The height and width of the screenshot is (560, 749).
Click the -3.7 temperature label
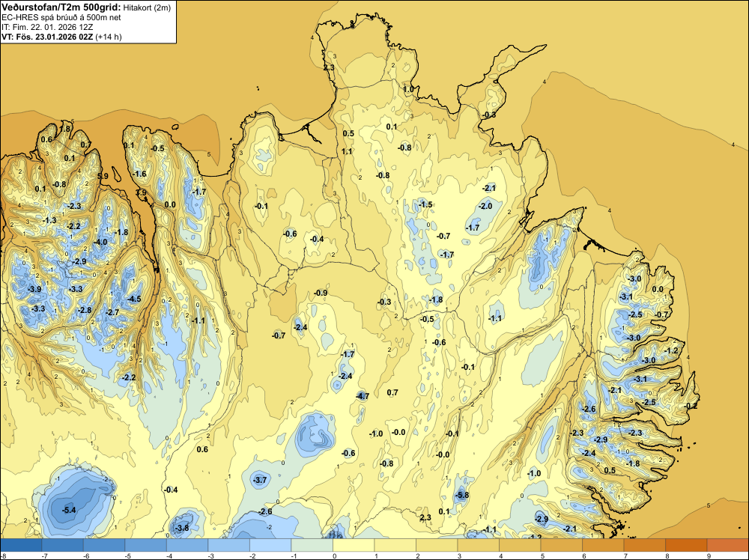point(261,480)
